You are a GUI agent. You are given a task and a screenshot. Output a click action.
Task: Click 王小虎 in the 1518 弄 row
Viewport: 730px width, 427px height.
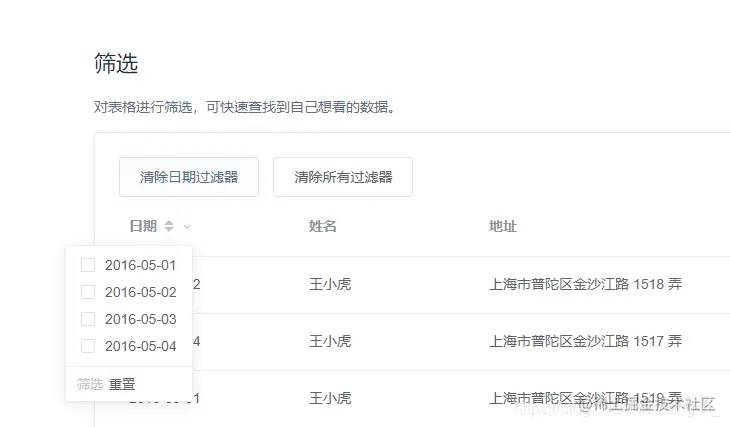330,284
